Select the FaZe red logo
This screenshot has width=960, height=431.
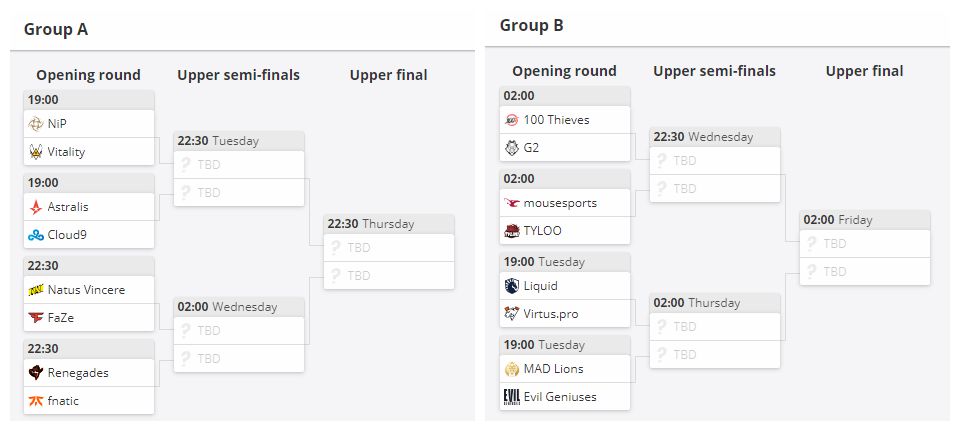(x=36, y=318)
